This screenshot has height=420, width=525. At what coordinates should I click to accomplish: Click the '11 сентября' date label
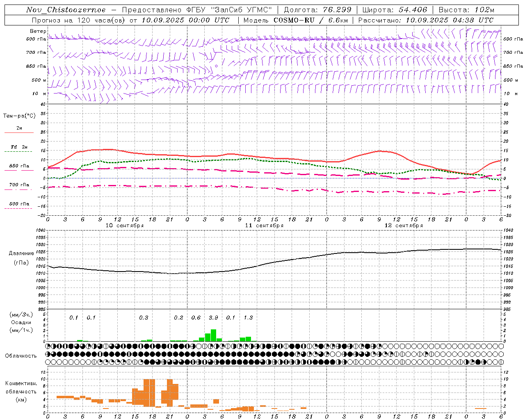coord(264,225)
